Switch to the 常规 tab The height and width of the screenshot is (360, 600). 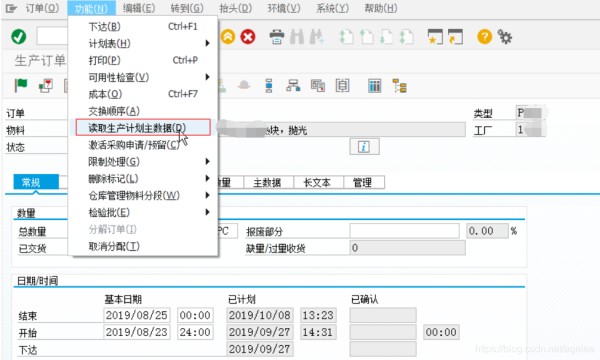[x=36, y=182]
